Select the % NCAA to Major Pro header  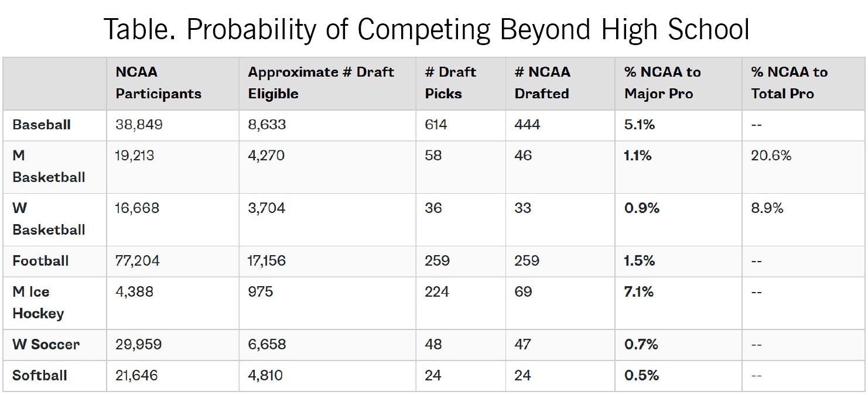(662, 83)
